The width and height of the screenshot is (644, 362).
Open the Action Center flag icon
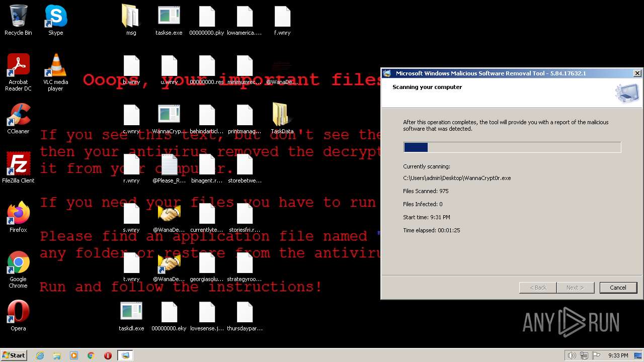(597, 355)
